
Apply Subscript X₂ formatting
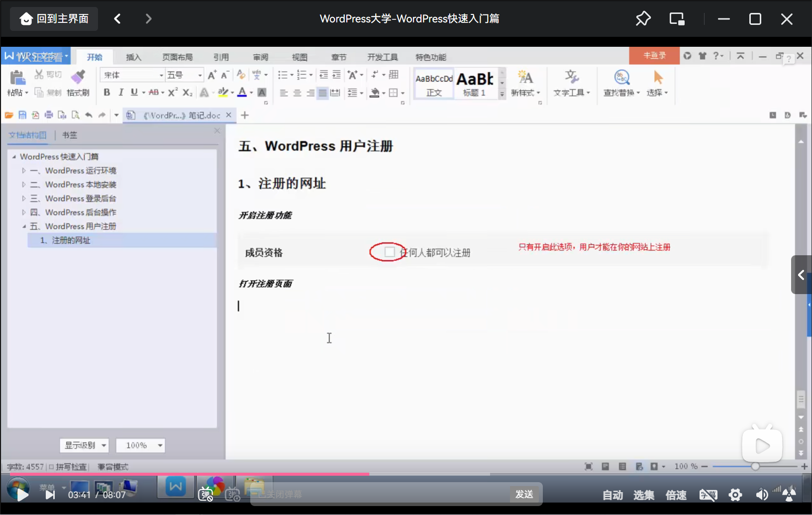click(x=187, y=93)
